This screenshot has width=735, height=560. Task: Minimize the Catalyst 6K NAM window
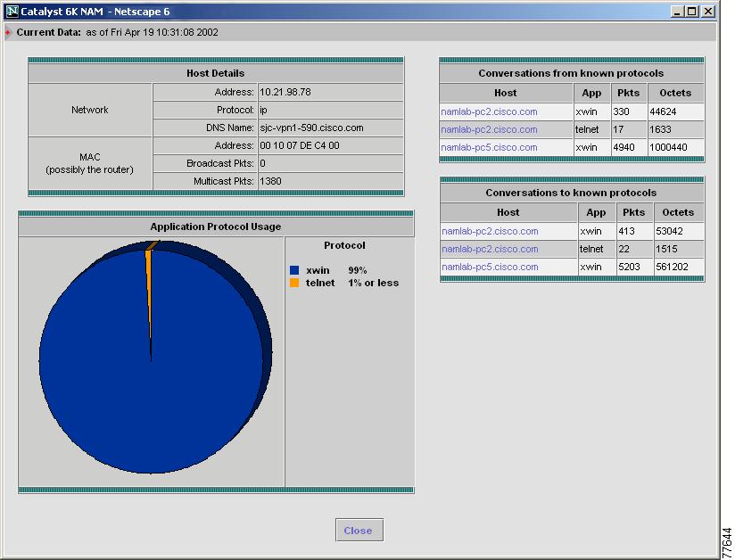676,12
